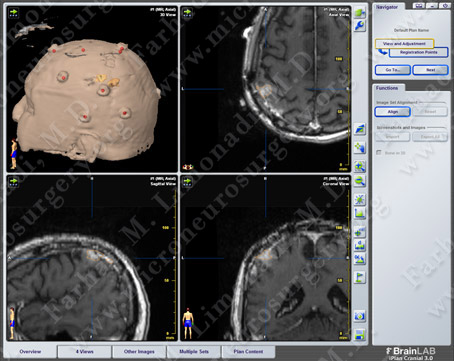Screen dimensions: 454x361
Task: Click the power exit button above Navigator
Action: click(x=445, y=6)
